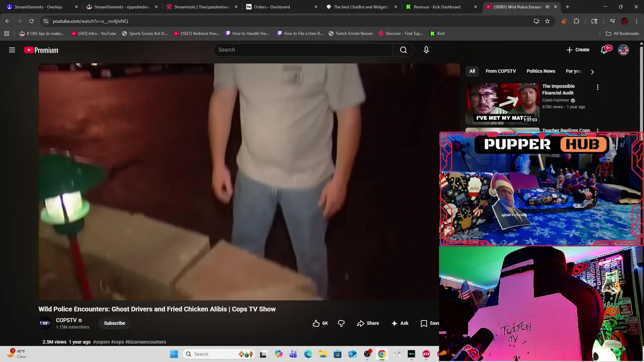Open File Explorer from the taskbar

pyautogui.click(x=323, y=354)
